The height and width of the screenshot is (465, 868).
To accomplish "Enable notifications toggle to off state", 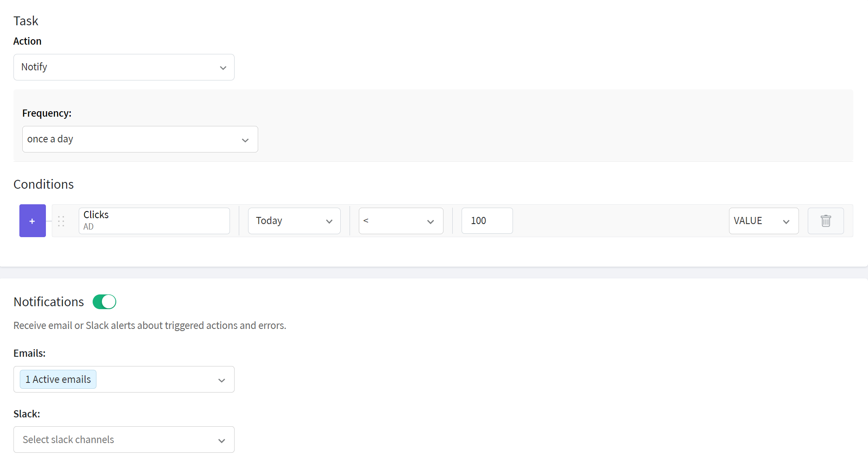I will 104,302.
